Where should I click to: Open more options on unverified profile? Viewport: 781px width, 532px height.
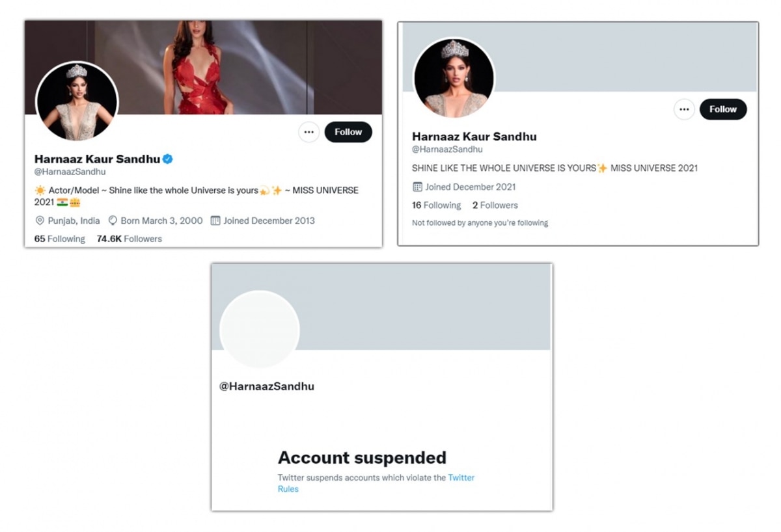684,109
